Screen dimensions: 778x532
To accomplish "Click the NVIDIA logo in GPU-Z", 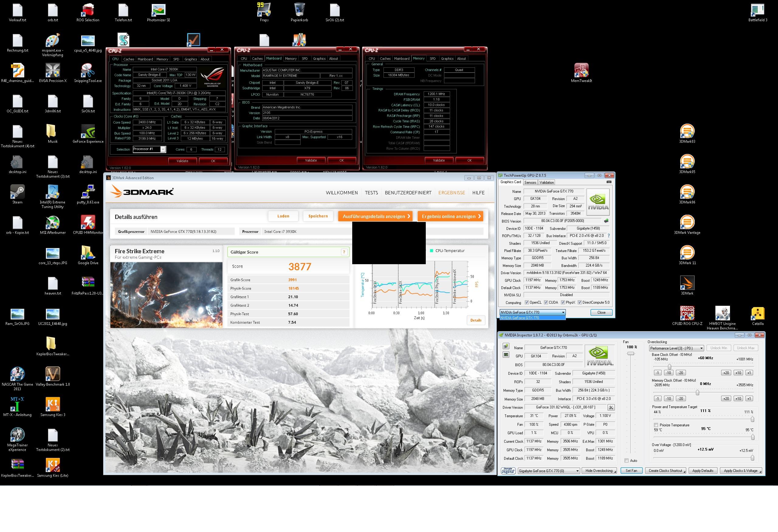I will click(598, 203).
